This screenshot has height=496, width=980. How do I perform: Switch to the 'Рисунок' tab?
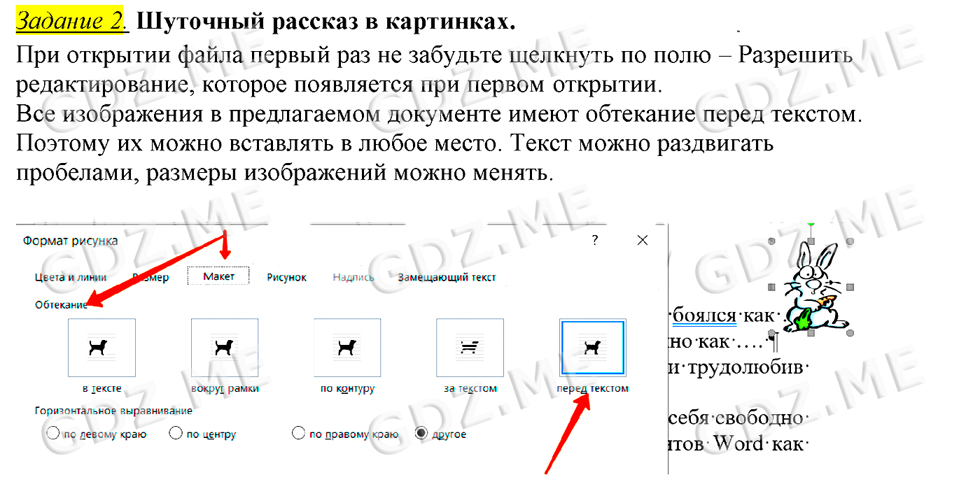click(286, 277)
